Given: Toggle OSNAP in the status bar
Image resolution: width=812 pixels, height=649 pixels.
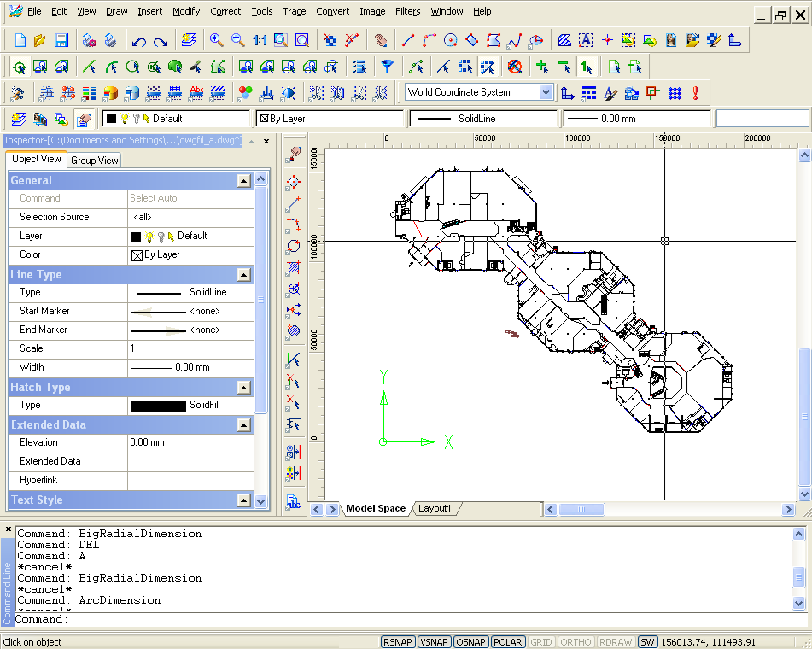Looking at the screenshot, I should point(470,642).
